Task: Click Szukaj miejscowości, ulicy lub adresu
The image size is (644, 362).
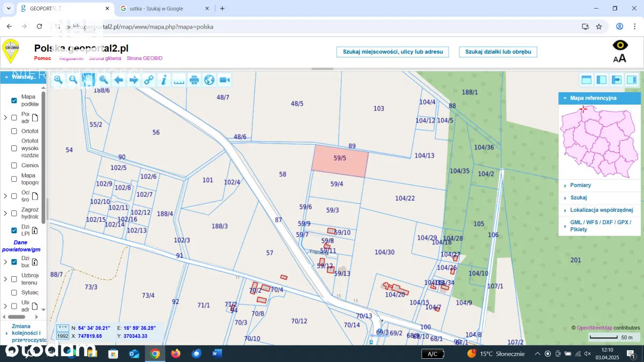Action: coord(392,52)
